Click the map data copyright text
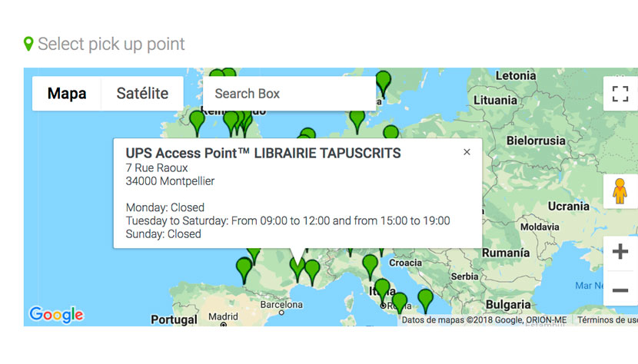 click(483, 320)
